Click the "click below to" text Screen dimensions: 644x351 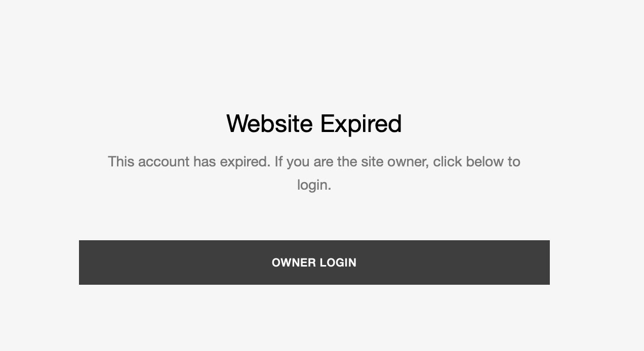(476, 162)
